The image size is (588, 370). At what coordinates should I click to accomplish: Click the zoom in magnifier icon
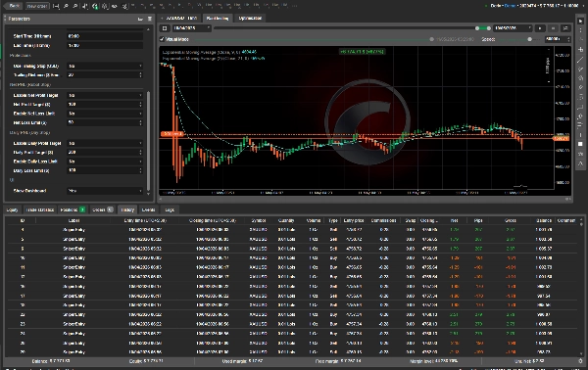pyautogui.click(x=66, y=6)
